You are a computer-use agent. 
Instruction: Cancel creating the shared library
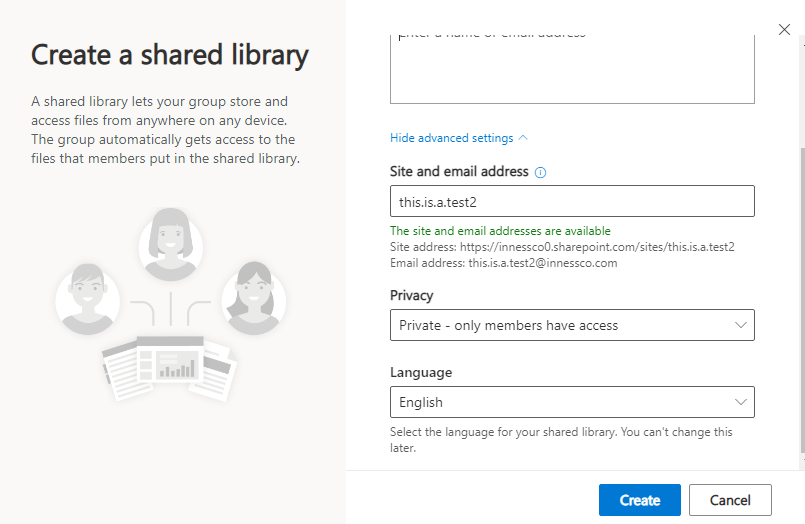(729, 500)
